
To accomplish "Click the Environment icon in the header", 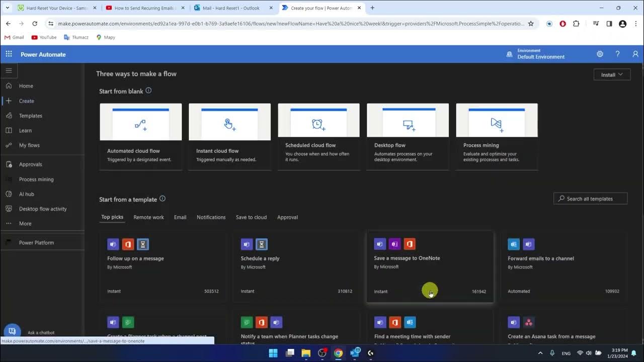I will pyautogui.click(x=509, y=54).
